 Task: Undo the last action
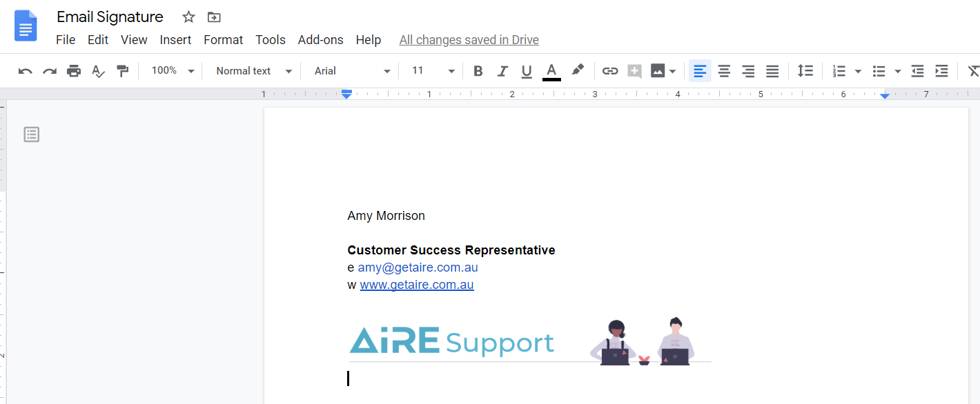click(26, 70)
